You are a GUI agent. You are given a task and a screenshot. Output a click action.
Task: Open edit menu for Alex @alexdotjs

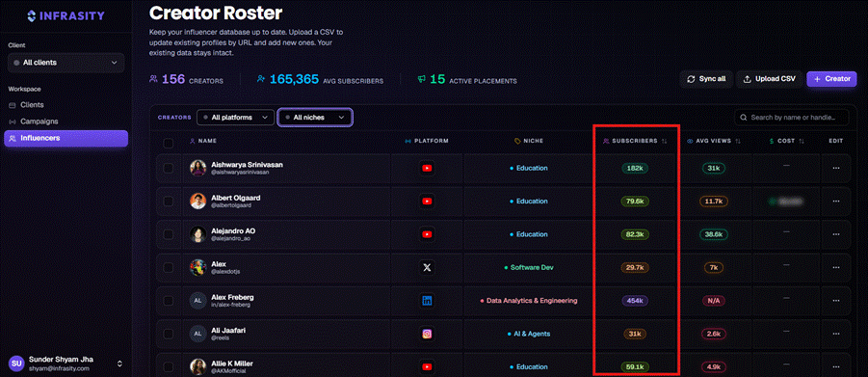pos(836,268)
